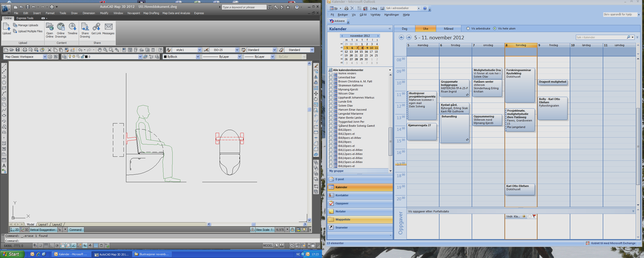The image size is (644, 258).
Task: Switch to Layout1 tab
Action: click(x=43, y=224)
